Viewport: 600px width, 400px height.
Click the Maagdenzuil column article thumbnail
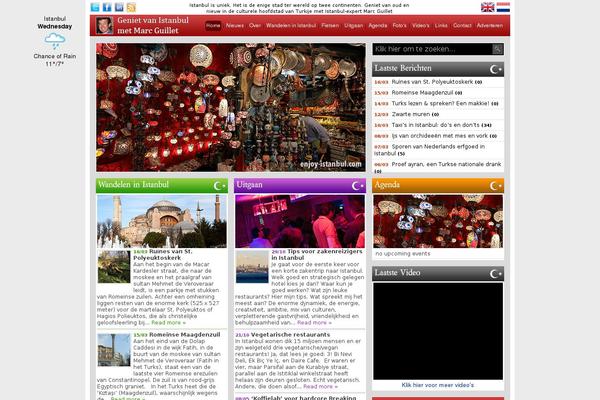(x=114, y=350)
